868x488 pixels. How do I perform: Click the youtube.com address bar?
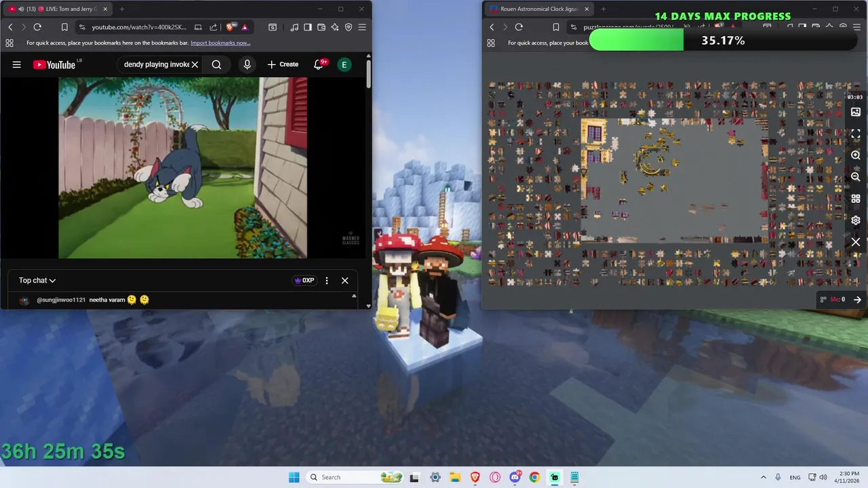(139, 27)
